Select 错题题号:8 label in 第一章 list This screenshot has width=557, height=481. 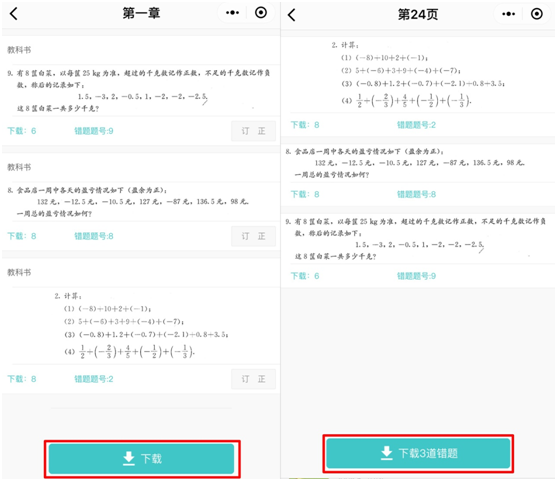coord(94,236)
